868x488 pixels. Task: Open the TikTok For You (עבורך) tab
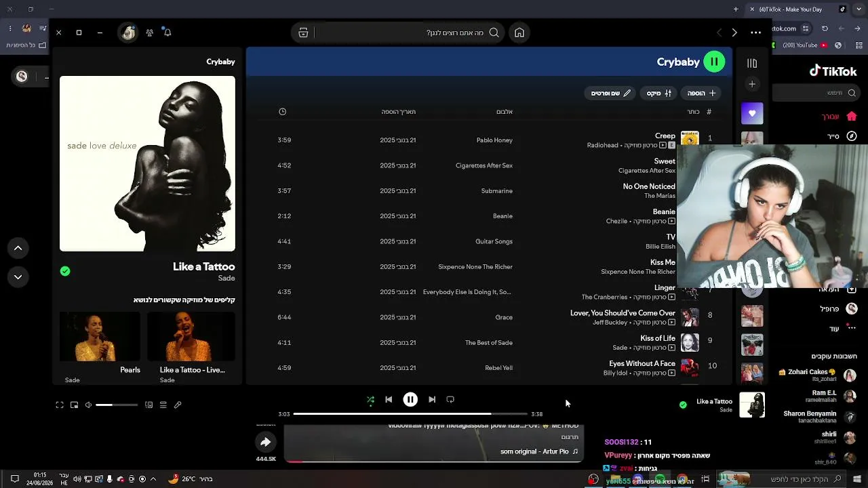pyautogui.click(x=839, y=117)
